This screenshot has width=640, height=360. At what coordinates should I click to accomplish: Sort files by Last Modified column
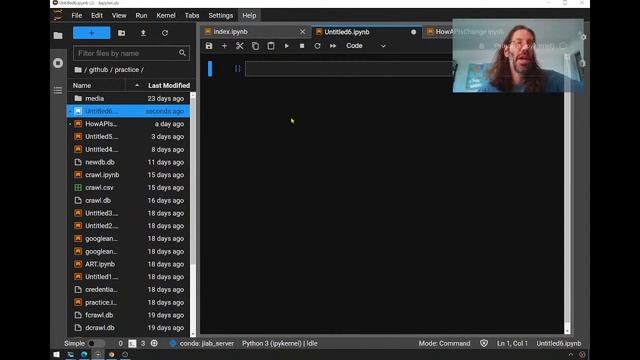click(169, 85)
